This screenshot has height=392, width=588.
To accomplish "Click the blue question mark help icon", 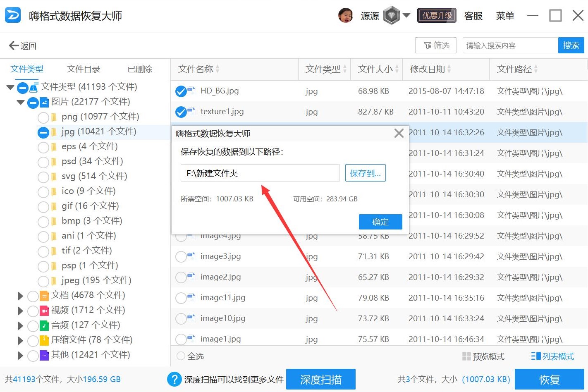I will [x=174, y=379].
